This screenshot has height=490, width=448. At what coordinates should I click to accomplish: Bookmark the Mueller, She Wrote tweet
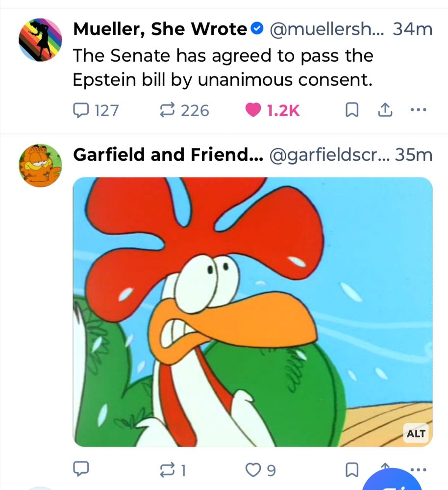tap(352, 110)
